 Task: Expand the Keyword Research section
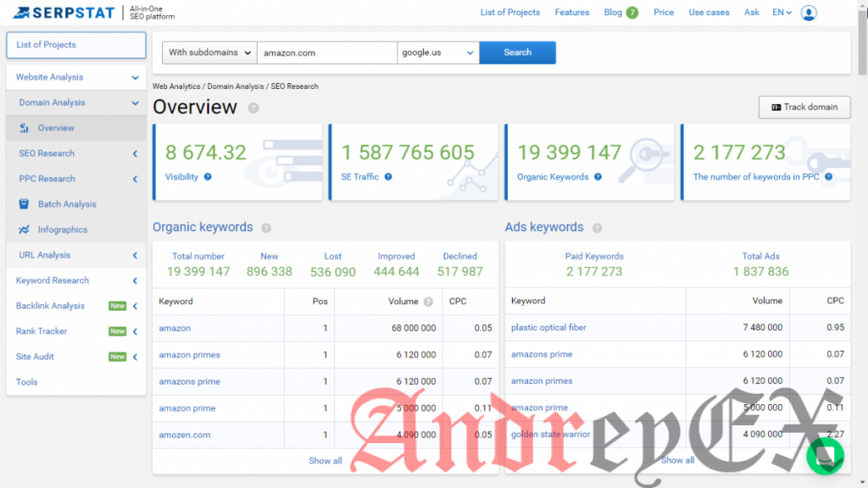(135, 281)
